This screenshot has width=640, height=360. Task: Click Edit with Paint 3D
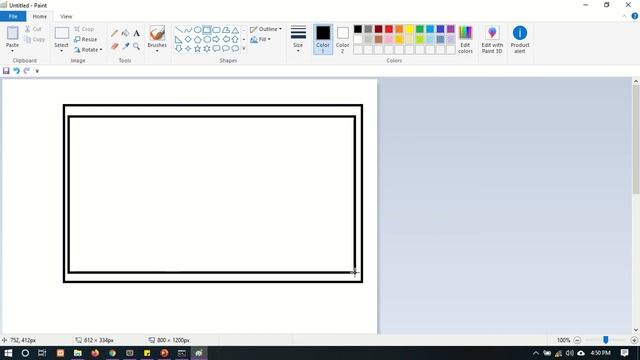click(x=492, y=39)
